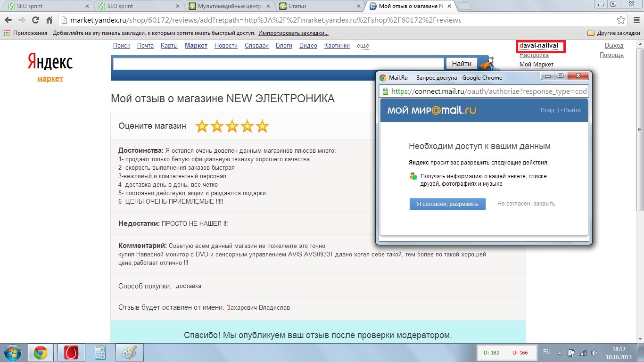The height and width of the screenshot is (362, 644).
Task: Click Выход logout link
Action: point(614,46)
